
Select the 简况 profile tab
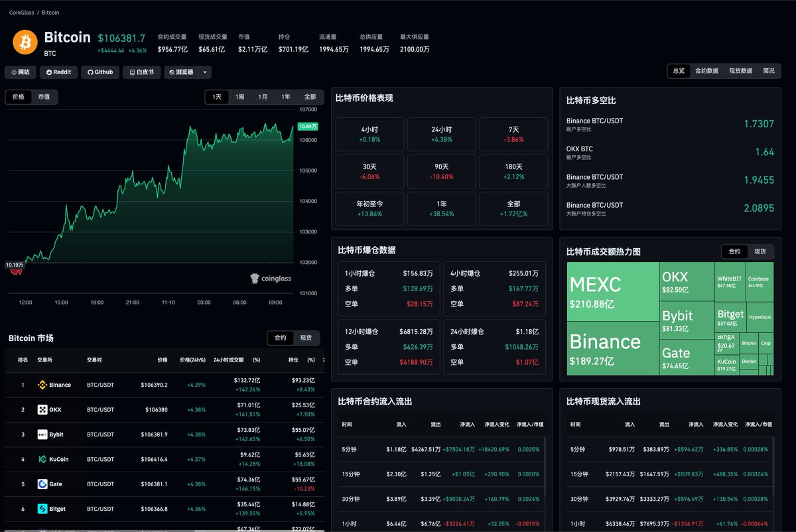[x=769, y=71]
